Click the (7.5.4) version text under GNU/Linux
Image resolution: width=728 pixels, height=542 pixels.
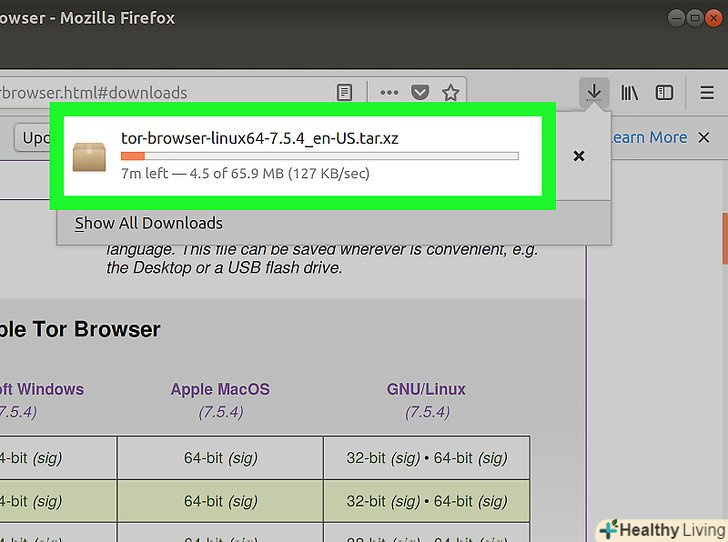point(427,412)
